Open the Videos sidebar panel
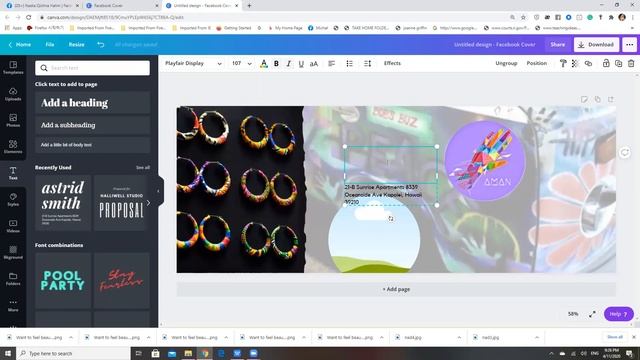 [x=13, y=226]
